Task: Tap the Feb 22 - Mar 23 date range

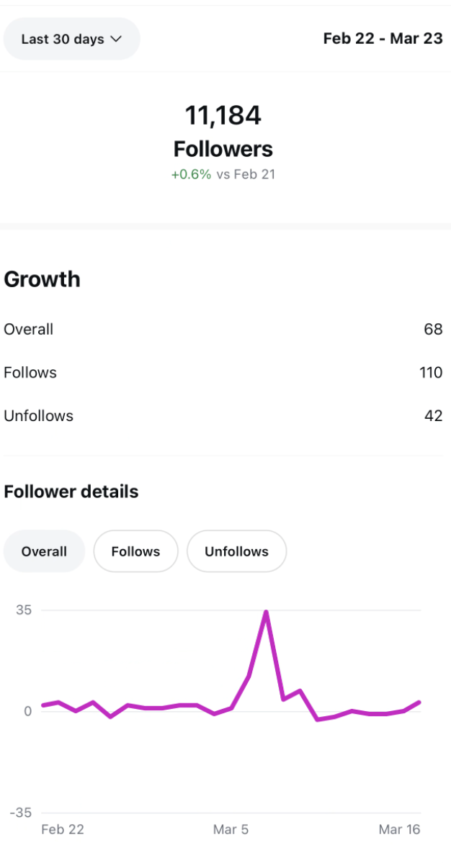Action: tap(383, 38)
